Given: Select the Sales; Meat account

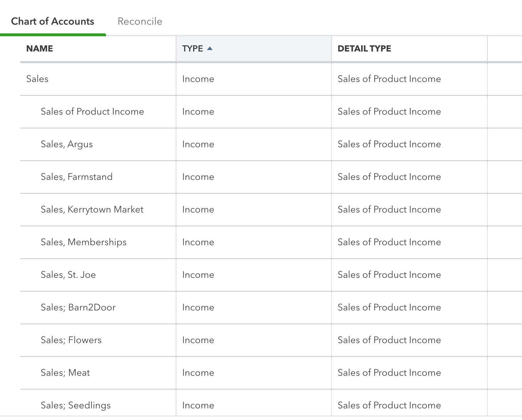Looking at the screenshot, I should pos(65,373).
